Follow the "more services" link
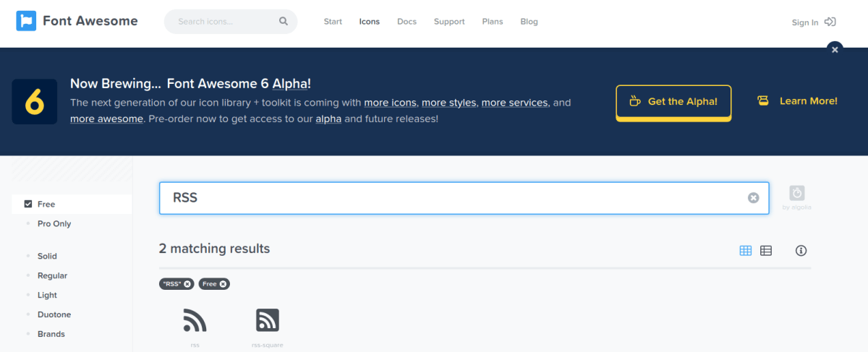Image resolution: width=868 pixels, height=352 pixels. [515, 103]
